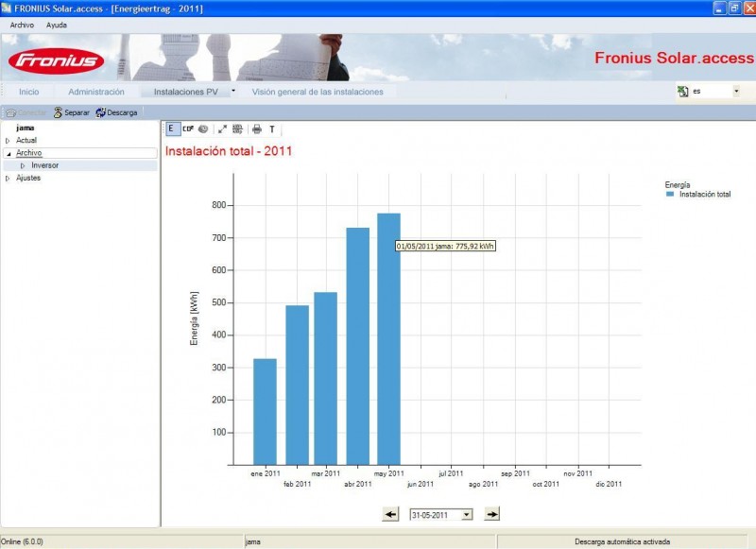Click the 'Online (6.0.0)' status bar entry
Viewport: 756px width, 549px height.
pos(22,541)
